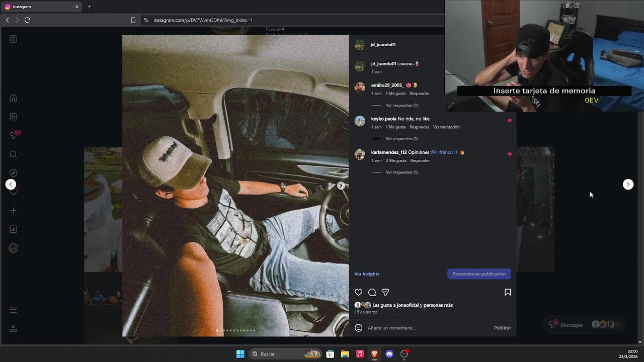Open profile avatar in the sidebar
Screen dimensions: 644x362
(x=14, y=248)
